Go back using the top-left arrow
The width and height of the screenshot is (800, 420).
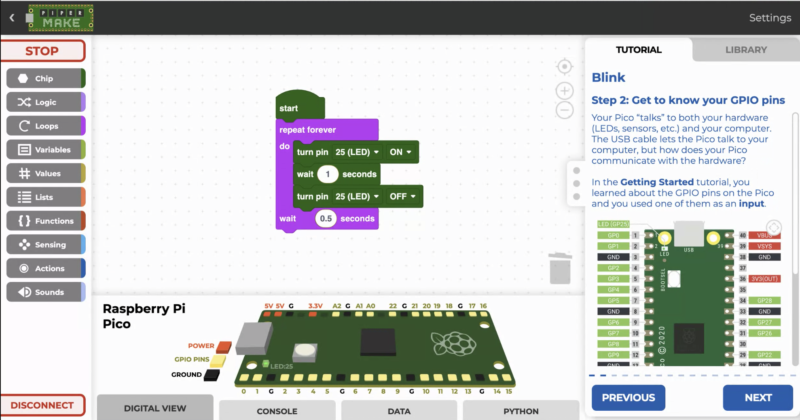(x=12, y=17)
